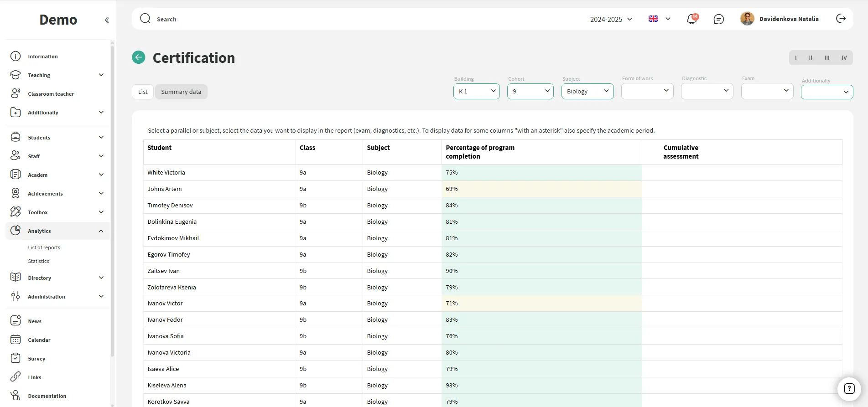Select academic period I toggle

pyautogui.click(x=796, y=58)
